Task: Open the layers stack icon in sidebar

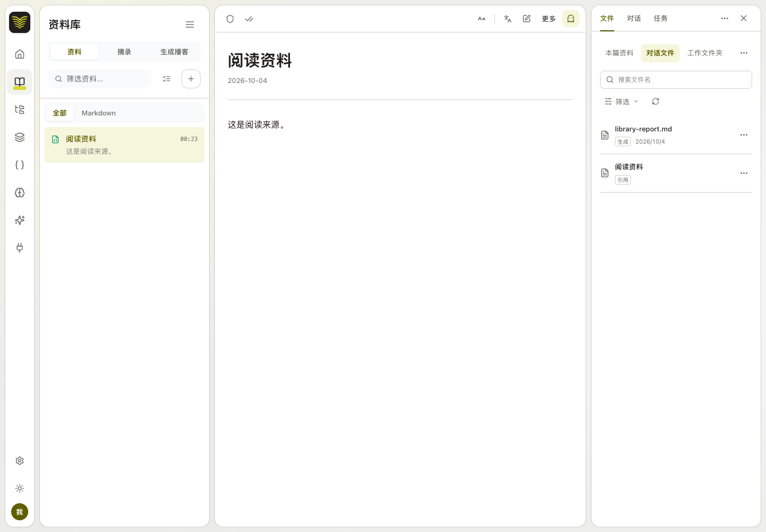Action: click(x=20, y=137)
